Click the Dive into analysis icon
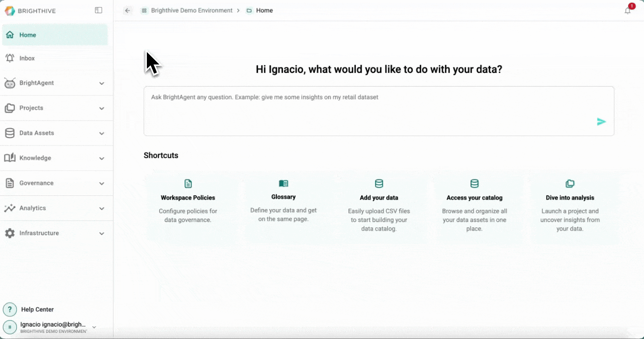 coord(570,184)
